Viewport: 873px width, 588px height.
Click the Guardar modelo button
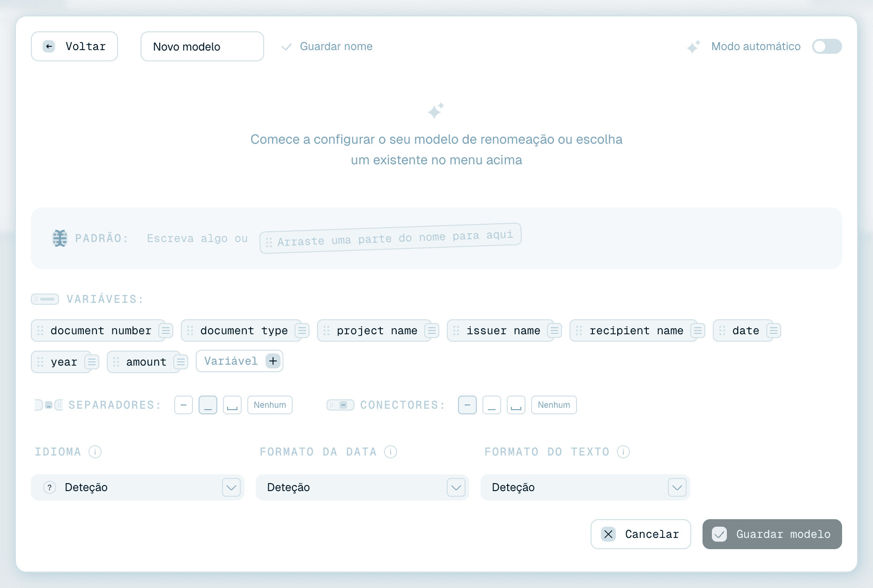click(x=772, y=534)
